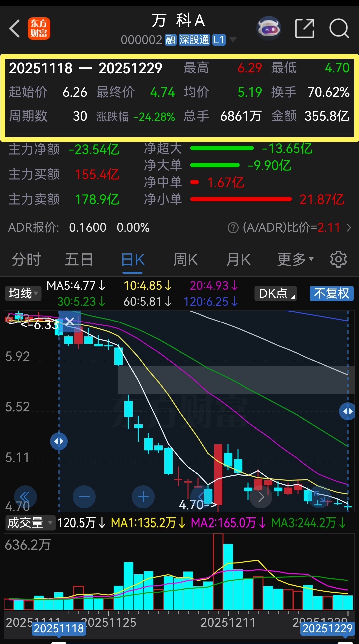
Task: Toggle 不复权 adjustment mode
Action: 332,293
